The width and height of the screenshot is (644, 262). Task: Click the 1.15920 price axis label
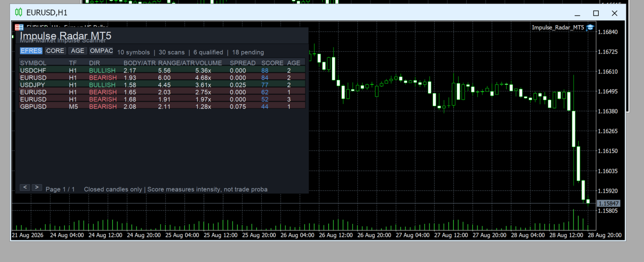608,191
